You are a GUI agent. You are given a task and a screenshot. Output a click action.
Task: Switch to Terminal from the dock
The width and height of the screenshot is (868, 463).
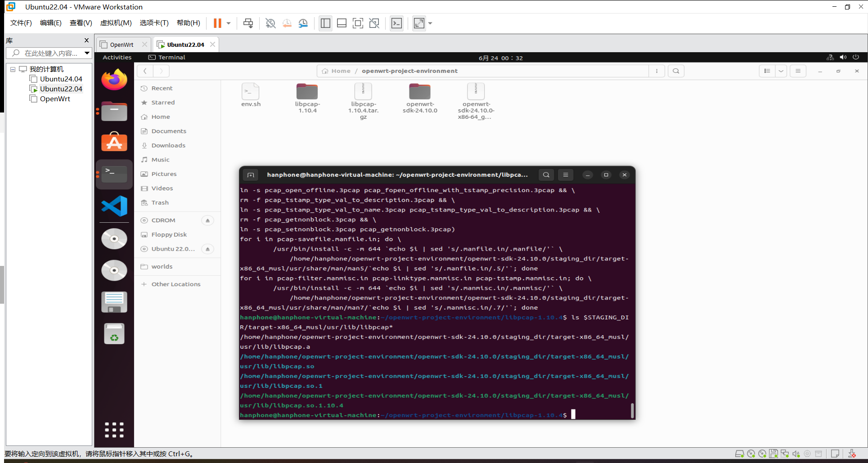[114, 174]
